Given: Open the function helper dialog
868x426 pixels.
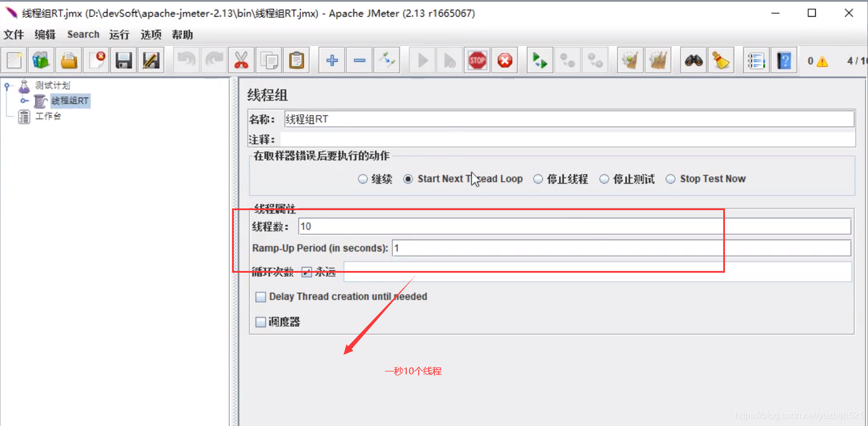Looking at the screenshot, I should [757, 60].
